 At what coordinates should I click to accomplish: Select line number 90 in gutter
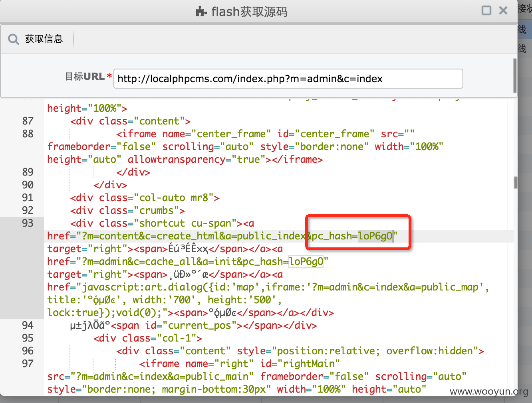[x=28, y=185]
